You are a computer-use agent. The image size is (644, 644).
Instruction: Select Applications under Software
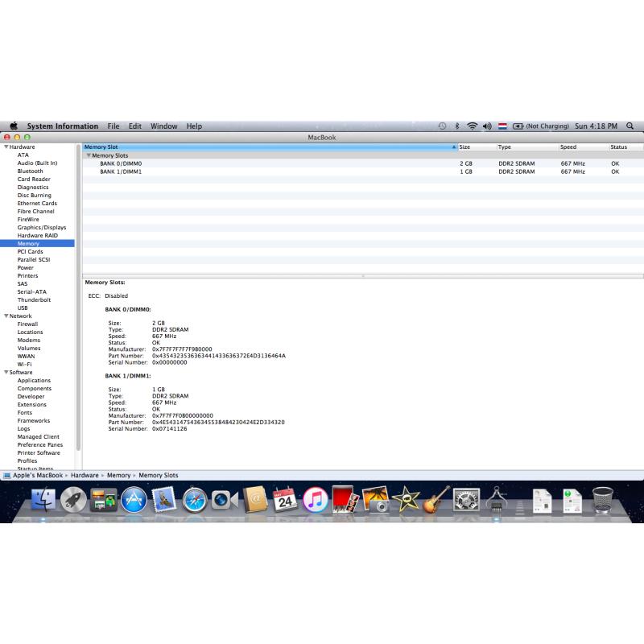click(34, 380)
